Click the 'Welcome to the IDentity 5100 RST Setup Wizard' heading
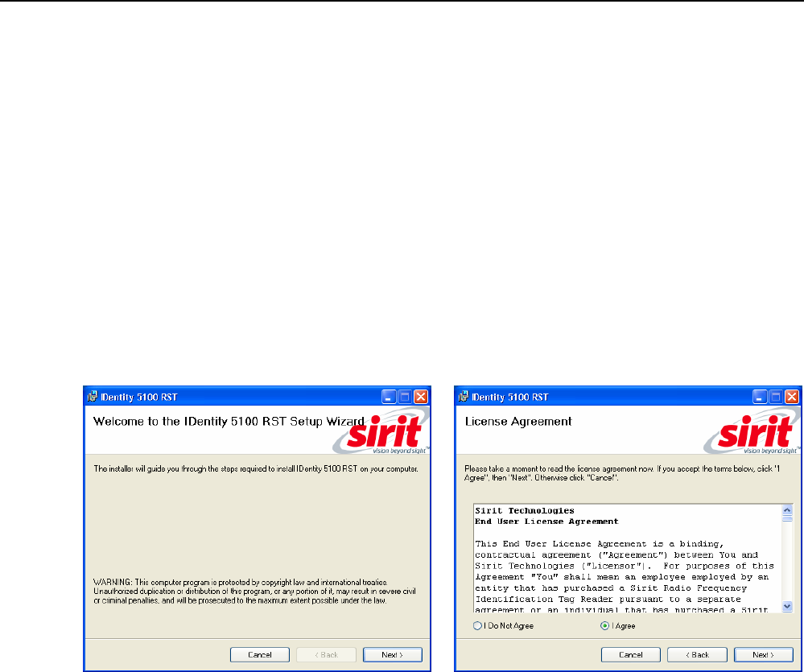 click(x=229, y=422)
